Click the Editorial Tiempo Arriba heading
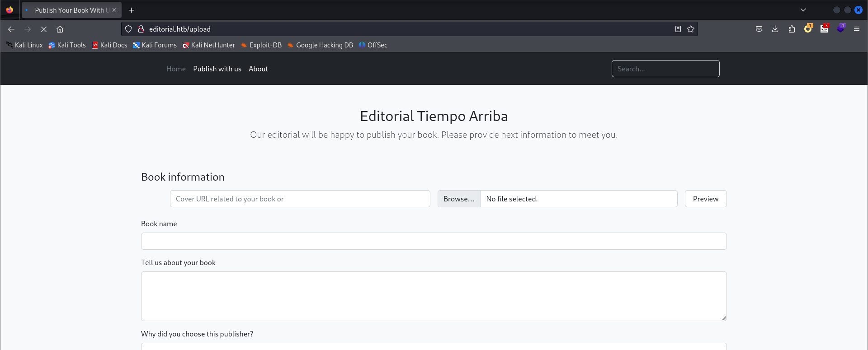The width and height of the screenshot is (868, 350). point(434,116)
